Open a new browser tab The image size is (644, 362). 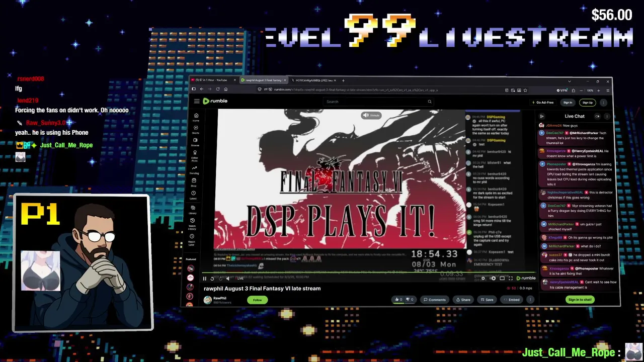[343, 80]
